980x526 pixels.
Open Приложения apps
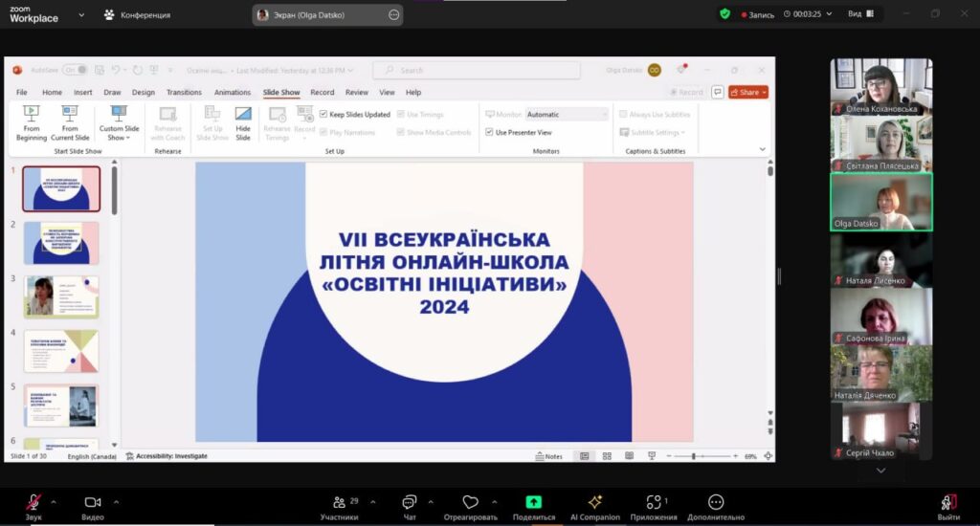[x=654, y=507]
